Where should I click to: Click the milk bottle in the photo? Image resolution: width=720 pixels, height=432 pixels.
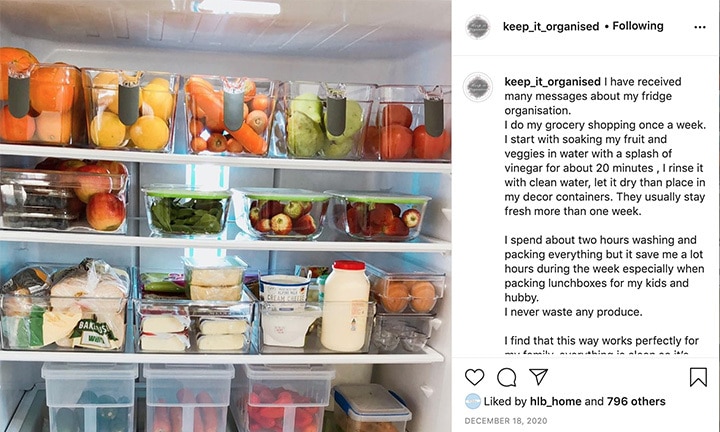point(345,306)
